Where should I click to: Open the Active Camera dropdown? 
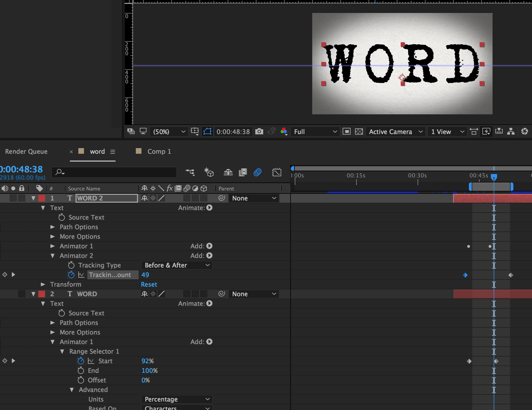[396, 132]
